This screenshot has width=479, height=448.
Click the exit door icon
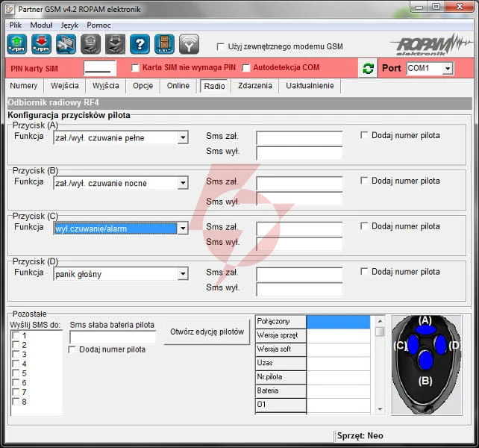[x=164, y=45]
